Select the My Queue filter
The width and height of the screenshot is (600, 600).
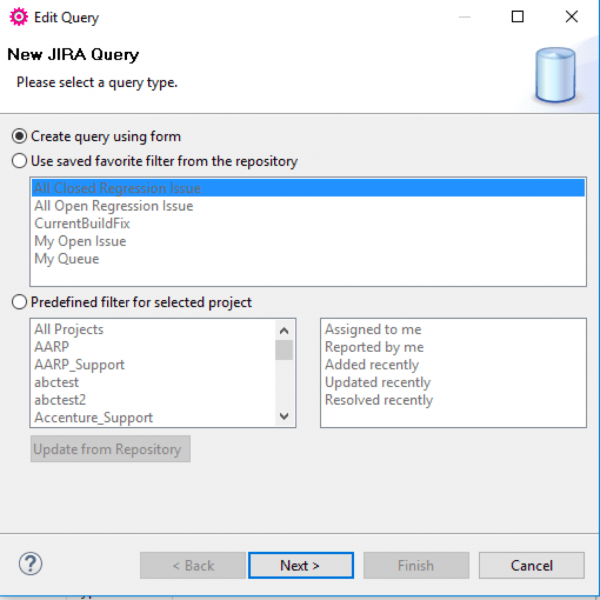tap(66, 259)
